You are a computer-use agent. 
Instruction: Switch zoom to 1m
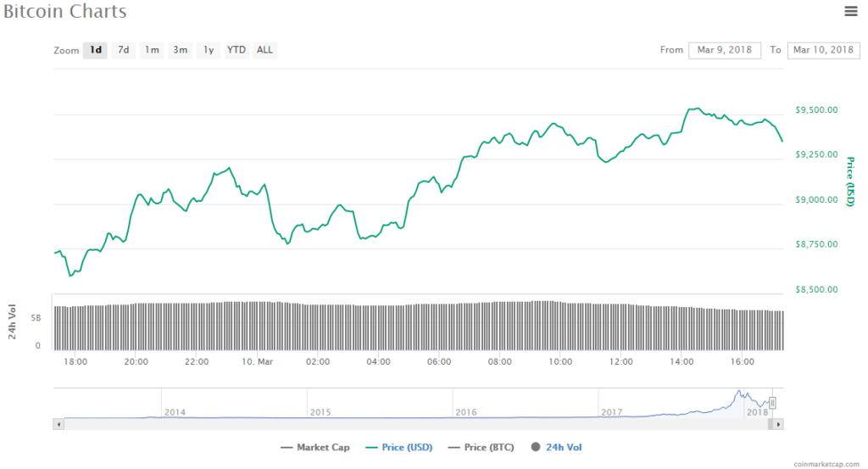pyautogui.click(x=152, y=50)
